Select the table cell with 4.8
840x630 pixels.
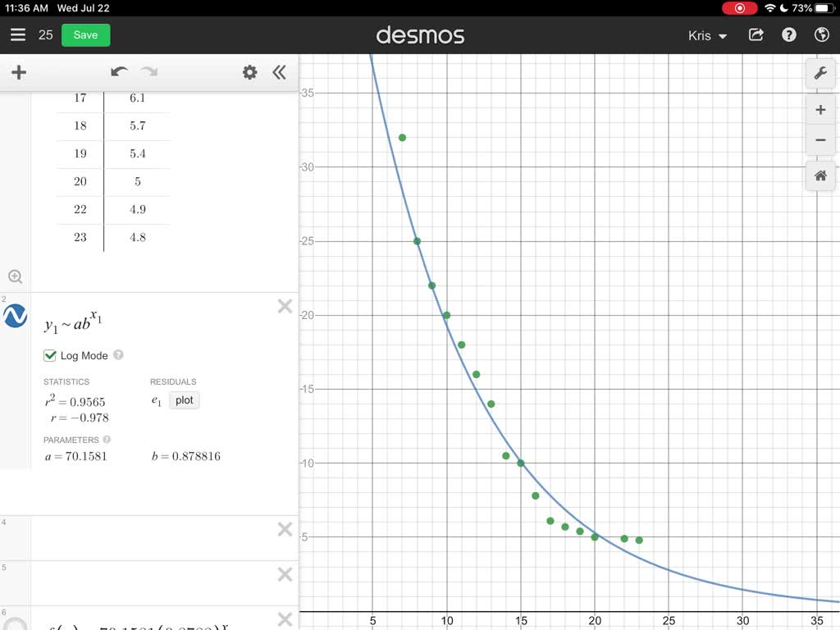[x=137, y=237]
